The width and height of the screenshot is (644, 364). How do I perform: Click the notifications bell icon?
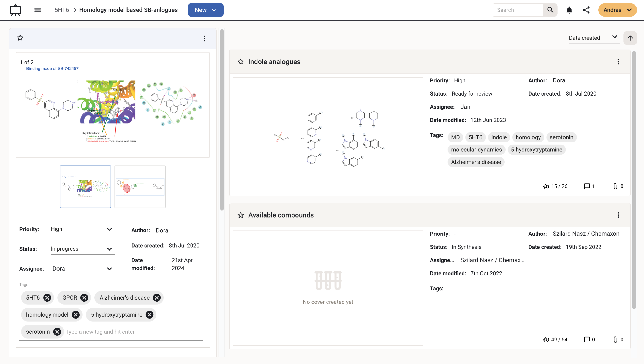tap(569, 10)
